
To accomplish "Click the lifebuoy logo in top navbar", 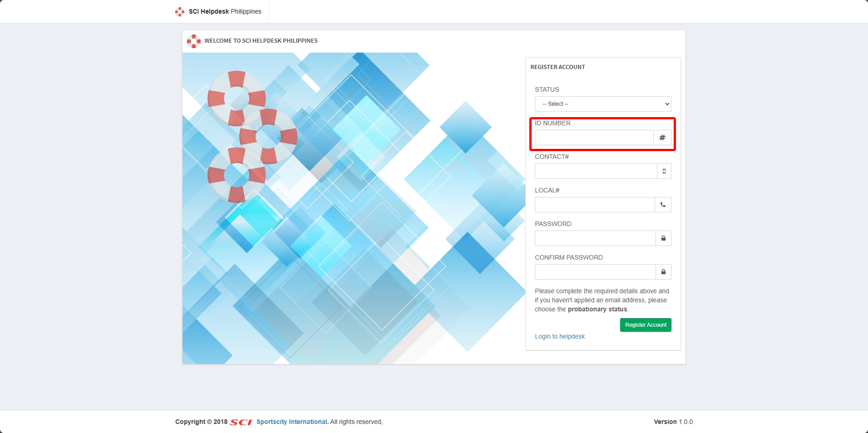I will [x=180, y=12].
